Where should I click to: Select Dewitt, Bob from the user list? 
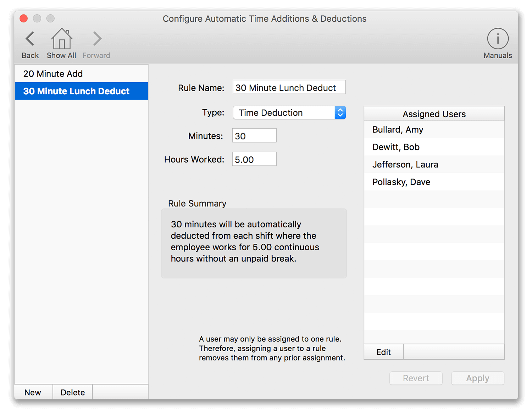(396, 147)
